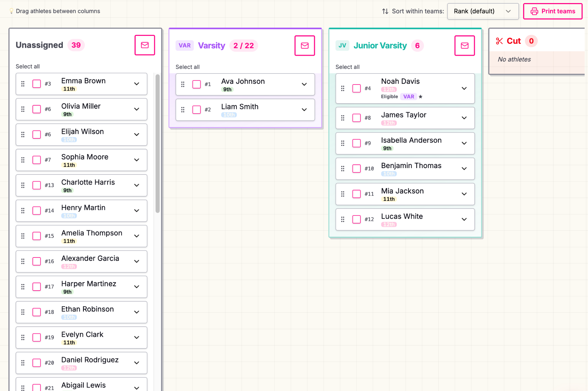
Task: Click the Print teams button
Action: 552,11
